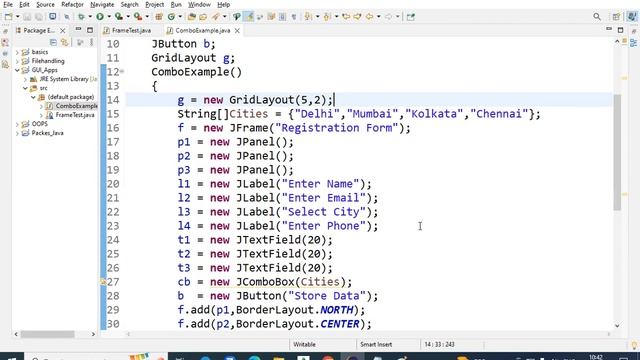This screenshot has width=640, height=360.
Task: Click the magnifier Quick Access search icon
Action: tap(597, 17)
